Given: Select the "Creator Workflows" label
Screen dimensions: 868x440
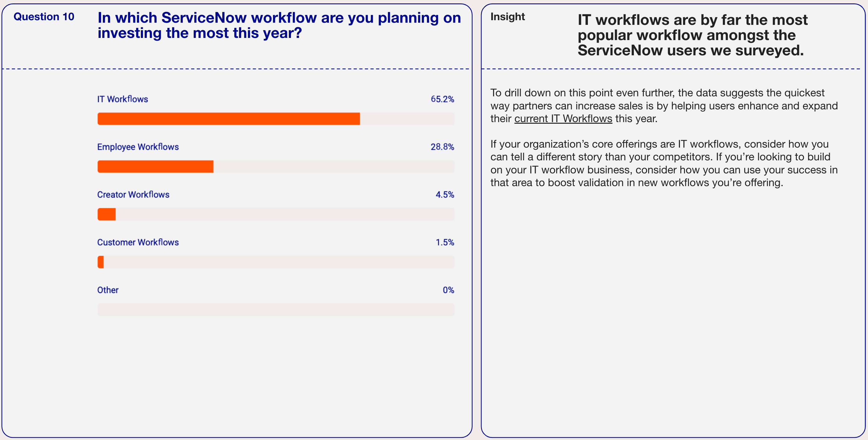Looking at the screenshot, I should click(x=133, y=195).
